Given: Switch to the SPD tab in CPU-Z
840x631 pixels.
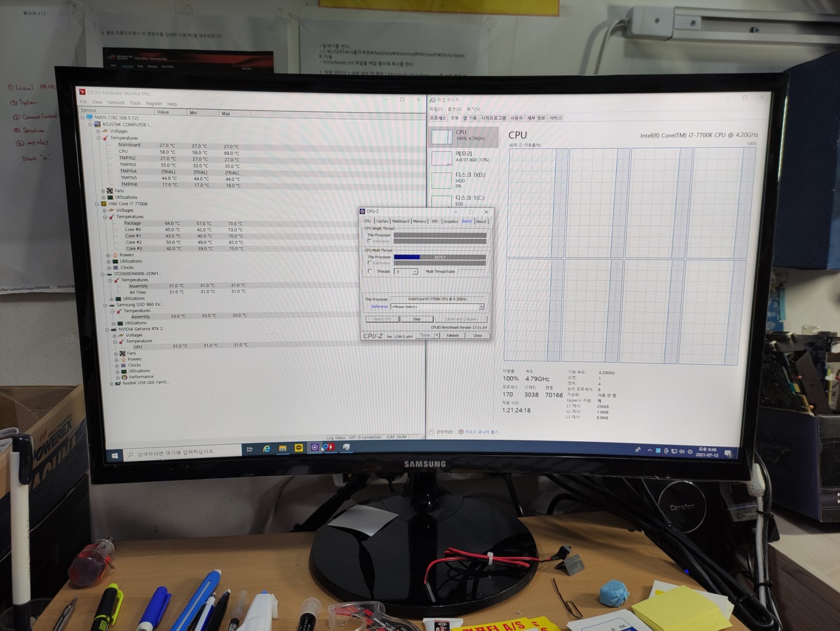Looking at the screenshot, I should (x=435, y=221).
